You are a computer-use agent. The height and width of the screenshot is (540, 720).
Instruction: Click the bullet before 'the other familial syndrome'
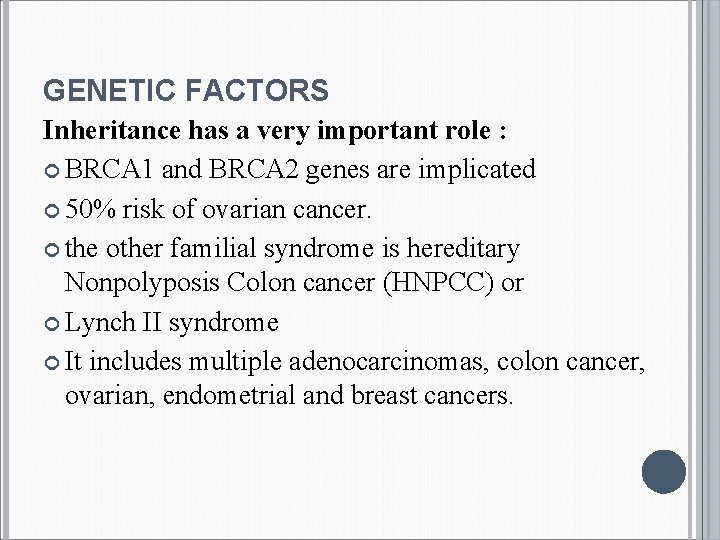tap(52, 250)
